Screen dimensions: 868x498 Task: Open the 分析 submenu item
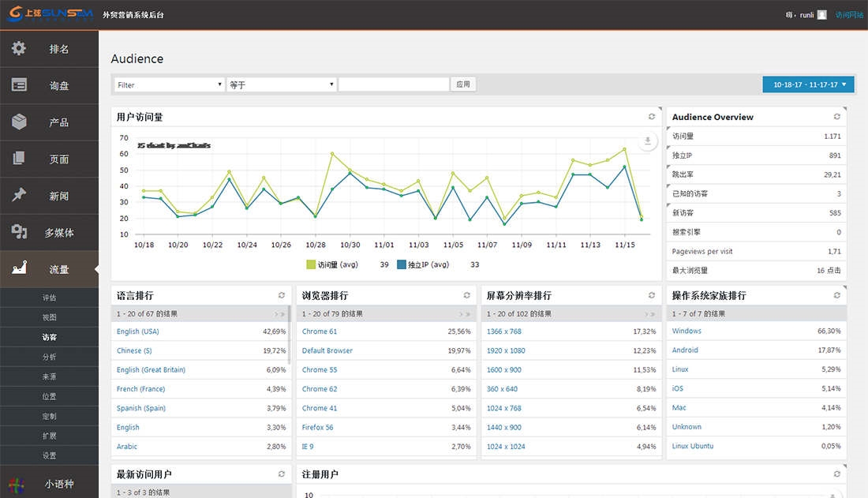click(49, 357)
